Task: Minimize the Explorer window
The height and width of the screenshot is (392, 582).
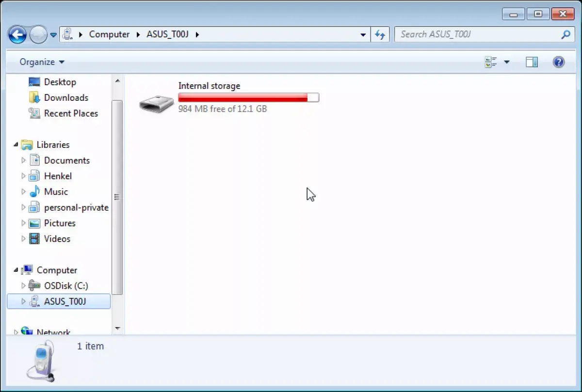Action: 514,14
